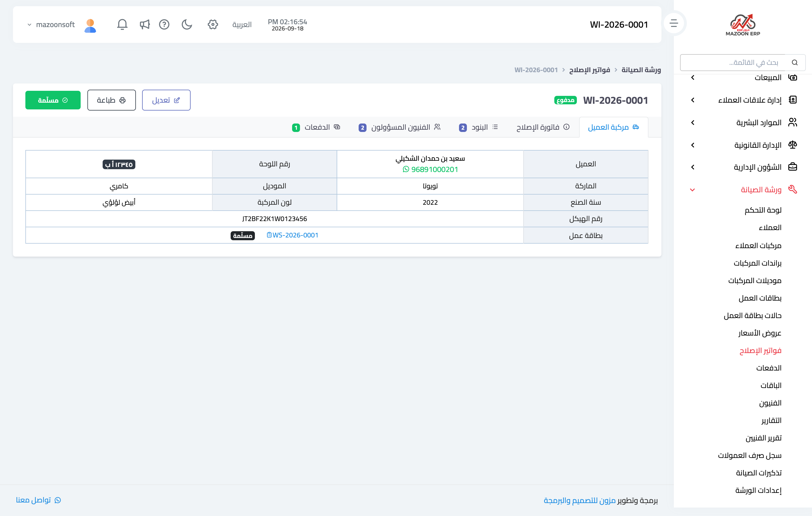This screenshot has width=812, height=516.
Task: Collapse ورشة الصيانة section chevron
Action: pos(692,190)
